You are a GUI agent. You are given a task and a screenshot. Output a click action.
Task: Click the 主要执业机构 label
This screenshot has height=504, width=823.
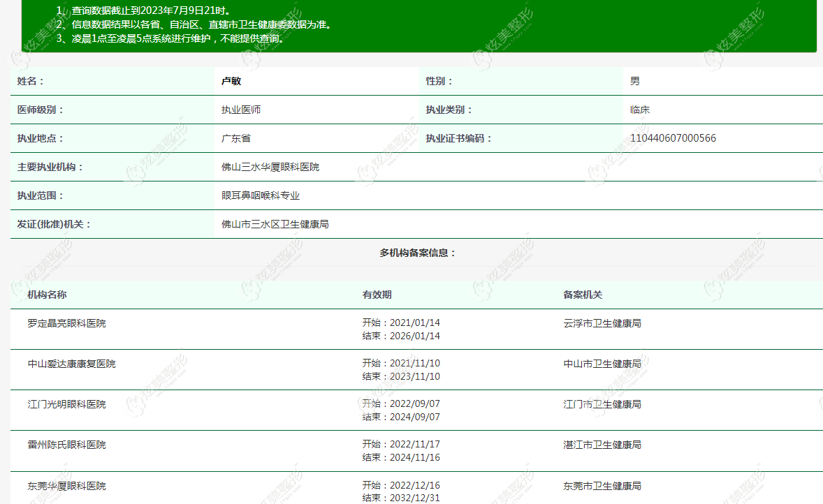click(50, 167)
